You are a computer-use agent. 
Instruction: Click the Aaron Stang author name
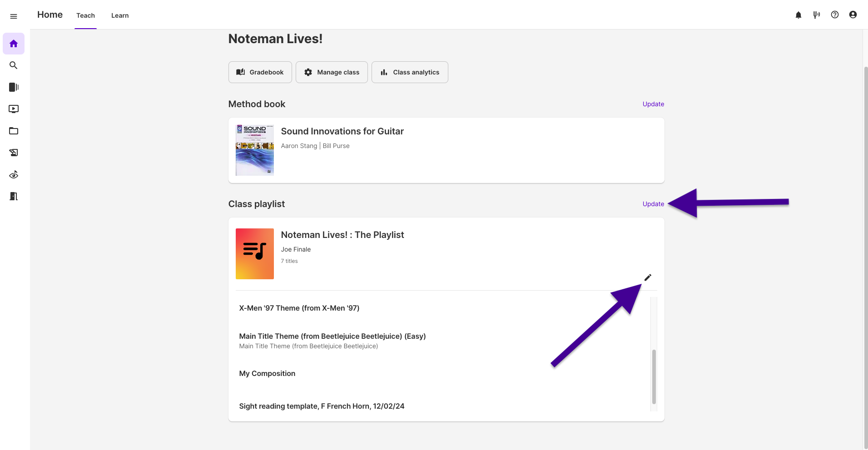tap(299, 146)
